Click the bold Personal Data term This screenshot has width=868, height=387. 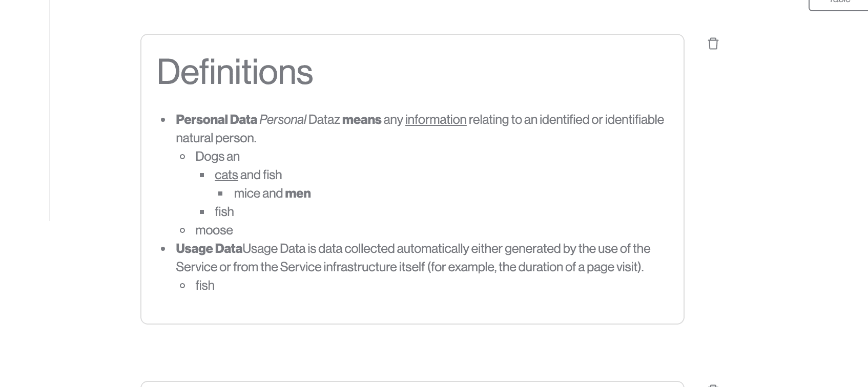(216, 119)
